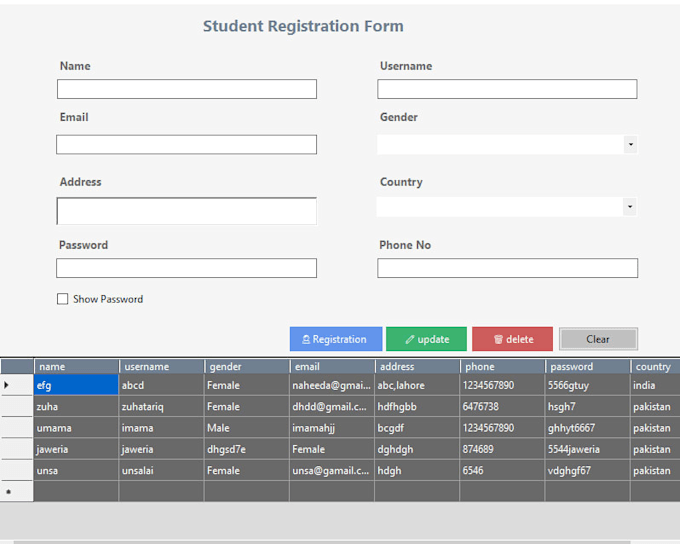Select the new-row asterisk row header
The height and width of the screenshot is (544, 680).
coord(16,492)
